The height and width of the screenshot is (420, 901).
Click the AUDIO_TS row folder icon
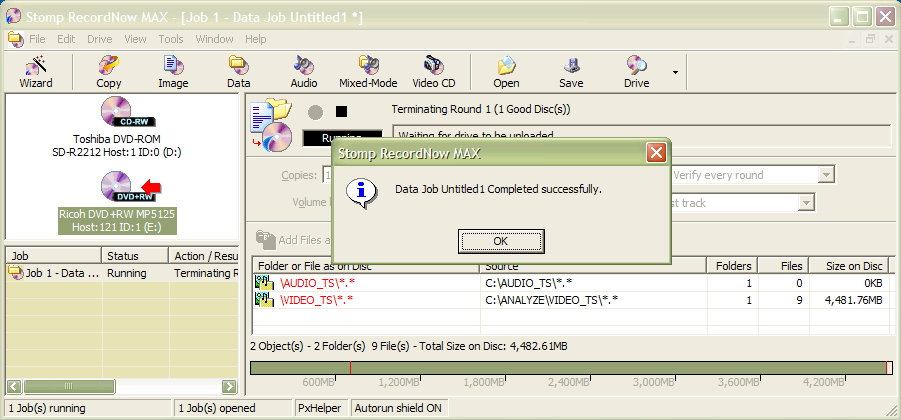265,282
